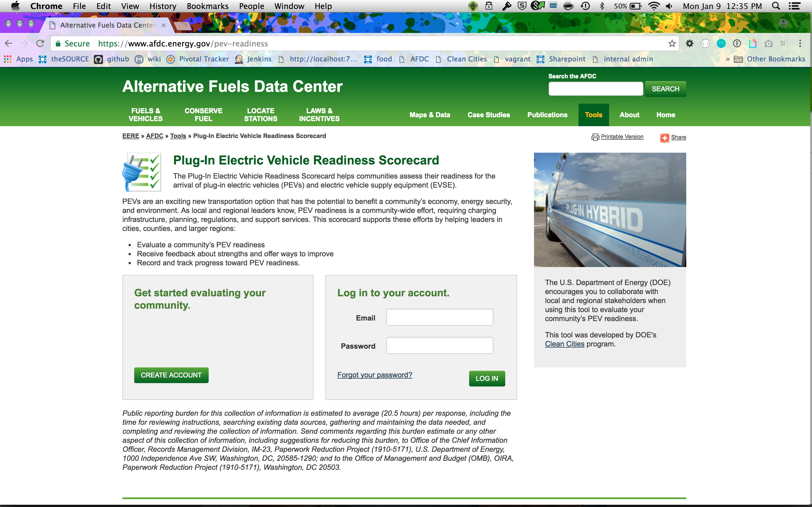Expand the hidden bookmarks overflow chevron
Screen dimensions: 812x507
(727, 59)
